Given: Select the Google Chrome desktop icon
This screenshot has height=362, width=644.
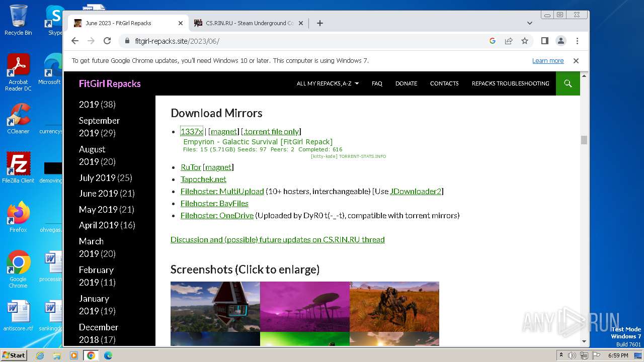Looking at the screenshot, I should (18, 269).
